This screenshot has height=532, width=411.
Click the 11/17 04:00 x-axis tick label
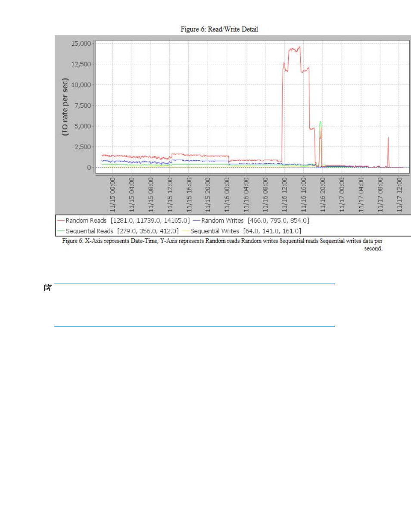[361, 194]
